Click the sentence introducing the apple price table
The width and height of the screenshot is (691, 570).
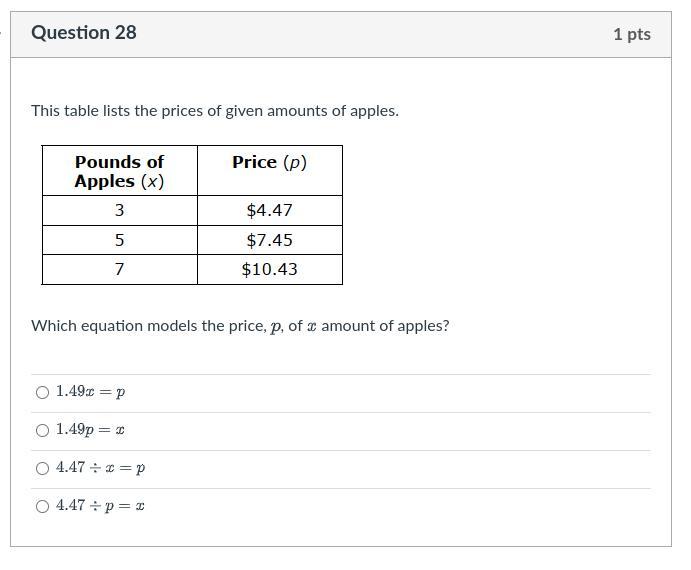[x=215, y=111]
